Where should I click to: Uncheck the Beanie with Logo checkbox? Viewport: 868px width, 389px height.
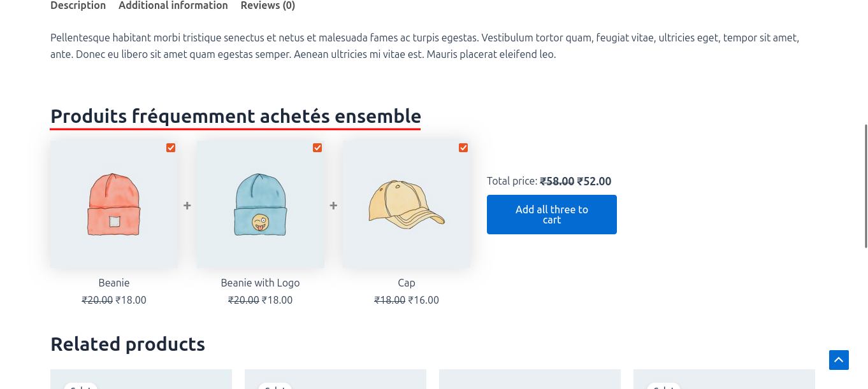(x=317, y=148)
